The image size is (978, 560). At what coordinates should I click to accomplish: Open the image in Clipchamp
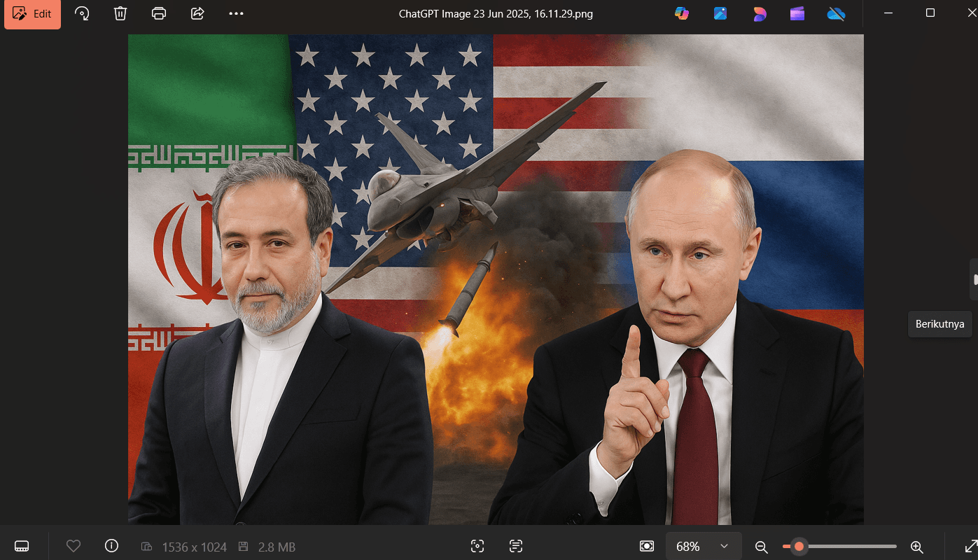point(797,13)
